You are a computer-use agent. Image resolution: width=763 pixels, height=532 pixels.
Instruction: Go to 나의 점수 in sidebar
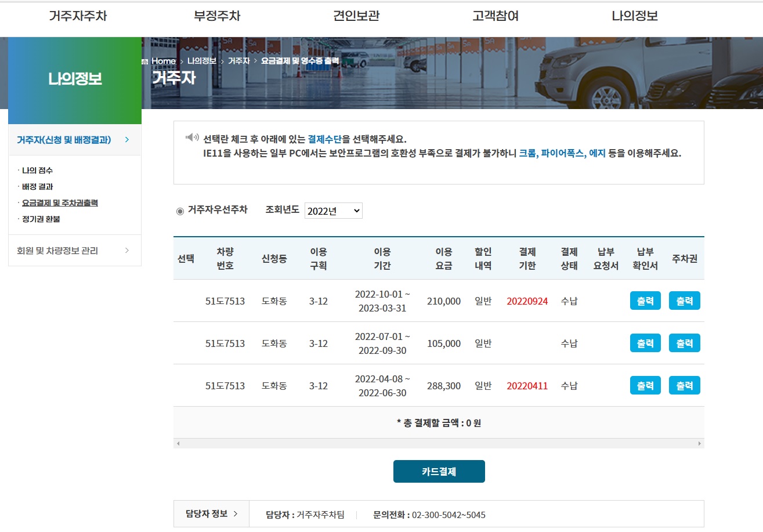[x=37, y=171]
